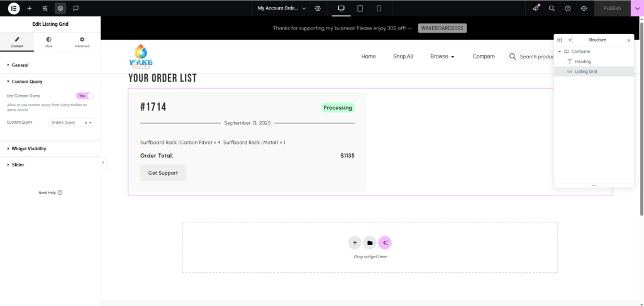Viewport: 644px width, 306px height.
Task: Open site settings sliders icon
Action: point(45,8)
